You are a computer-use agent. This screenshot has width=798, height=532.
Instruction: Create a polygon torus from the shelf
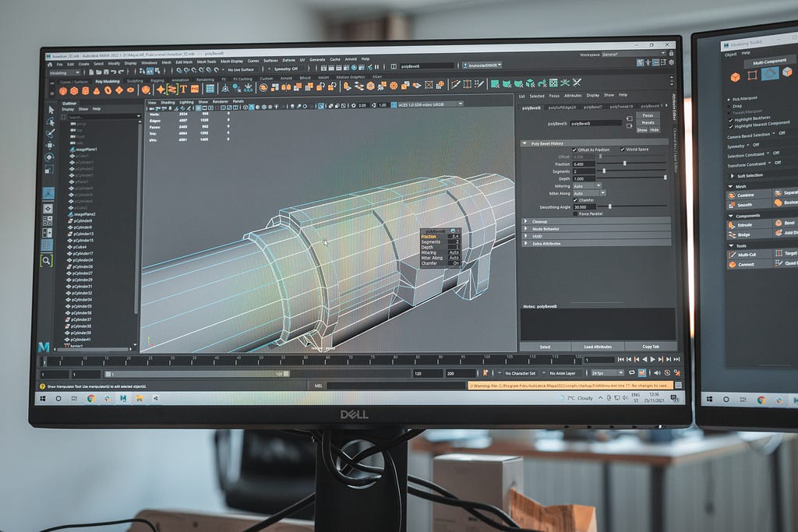click(x=108, y=90)
